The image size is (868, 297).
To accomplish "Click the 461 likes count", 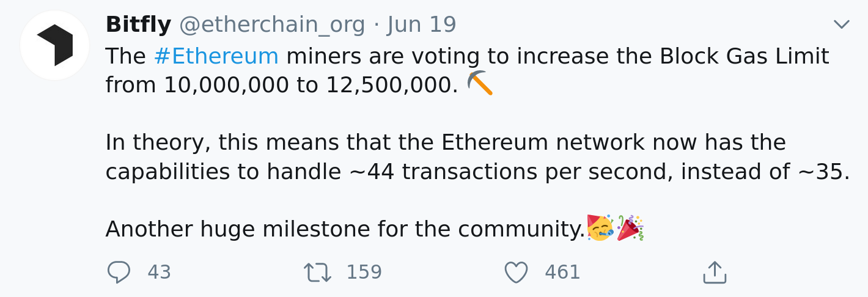I will (562, 273).
